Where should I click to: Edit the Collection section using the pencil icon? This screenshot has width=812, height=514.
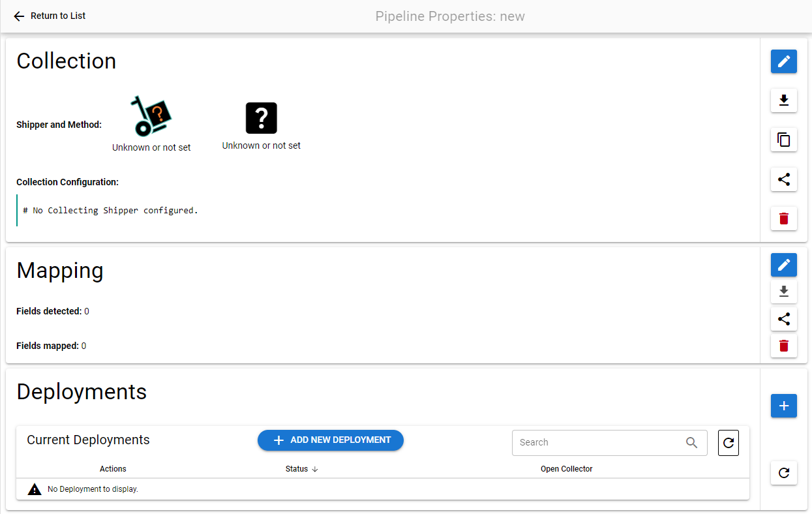click(x=783, y=61)
